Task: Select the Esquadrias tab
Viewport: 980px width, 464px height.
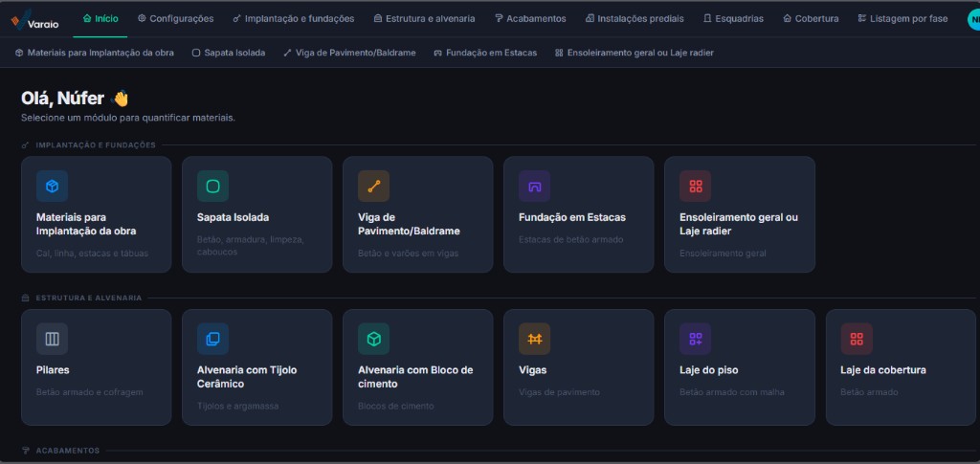Action: pyautogui.click(x=733, y=19)
